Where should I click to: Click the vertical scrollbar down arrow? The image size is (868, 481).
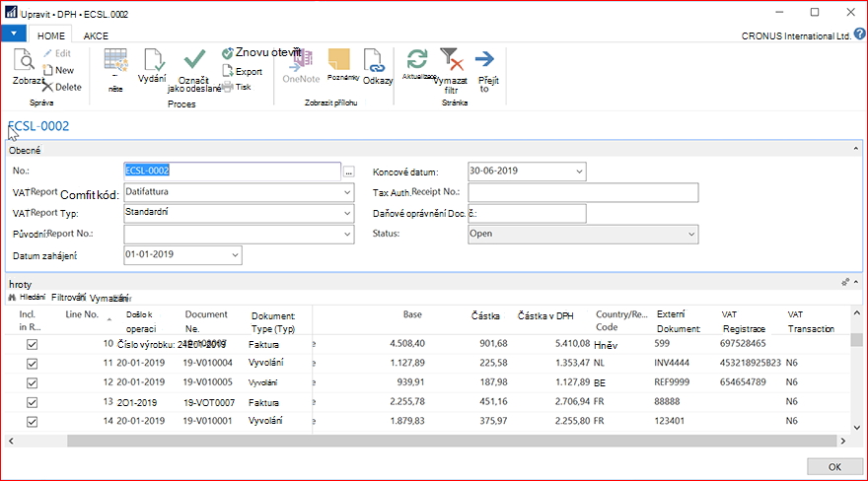click(857, 428)
